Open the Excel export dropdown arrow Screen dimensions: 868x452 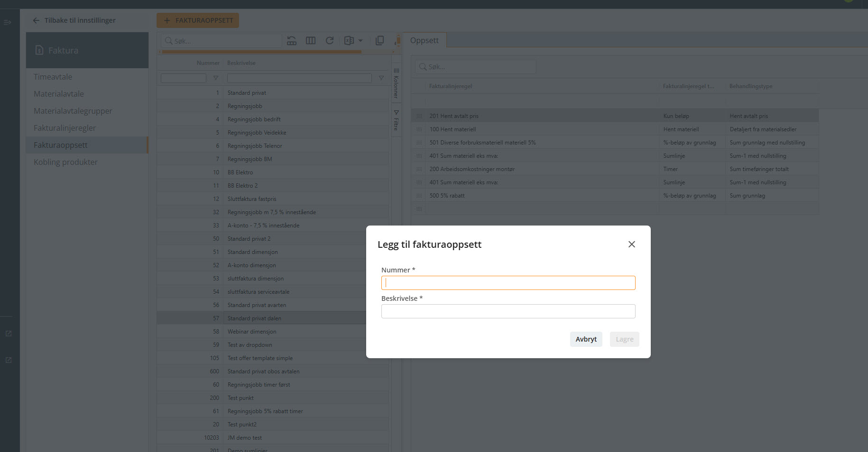(360, 41)
